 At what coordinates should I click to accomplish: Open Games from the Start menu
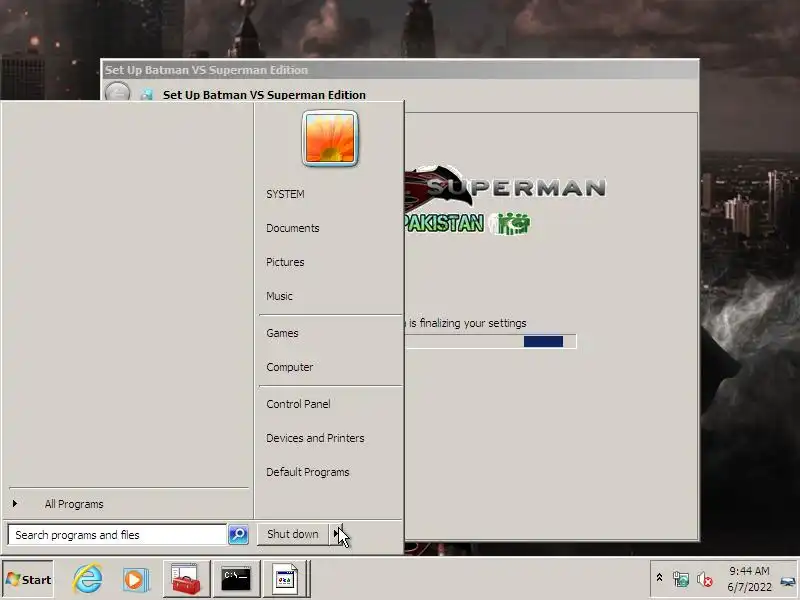tap(282, 333)
